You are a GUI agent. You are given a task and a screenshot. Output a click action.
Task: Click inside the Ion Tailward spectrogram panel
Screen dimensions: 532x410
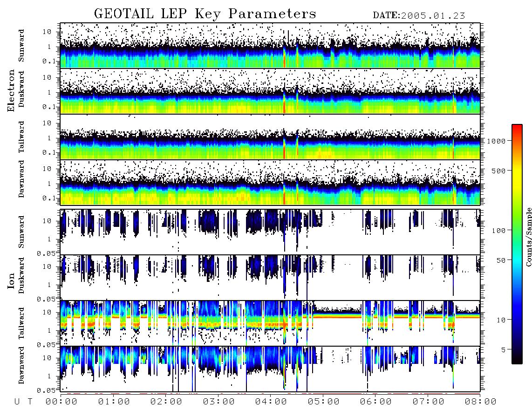270,323
